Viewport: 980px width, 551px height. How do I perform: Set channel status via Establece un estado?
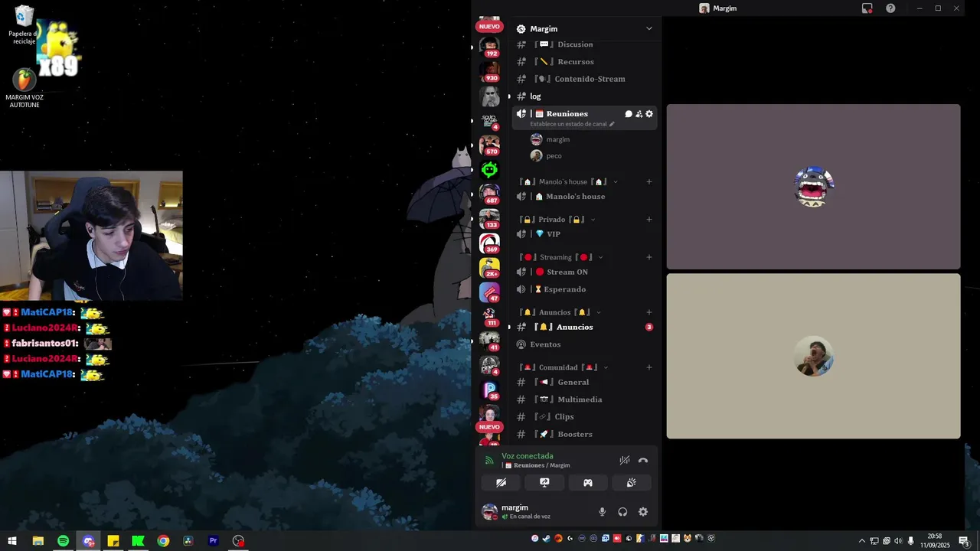(572, 124)
